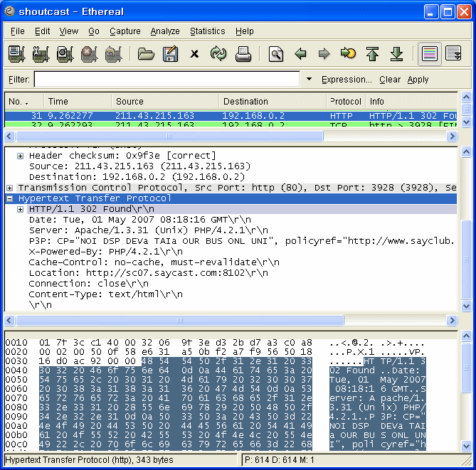Jump to last packet icon
Screen dimensions: 476x470
(x=396, y=54)
